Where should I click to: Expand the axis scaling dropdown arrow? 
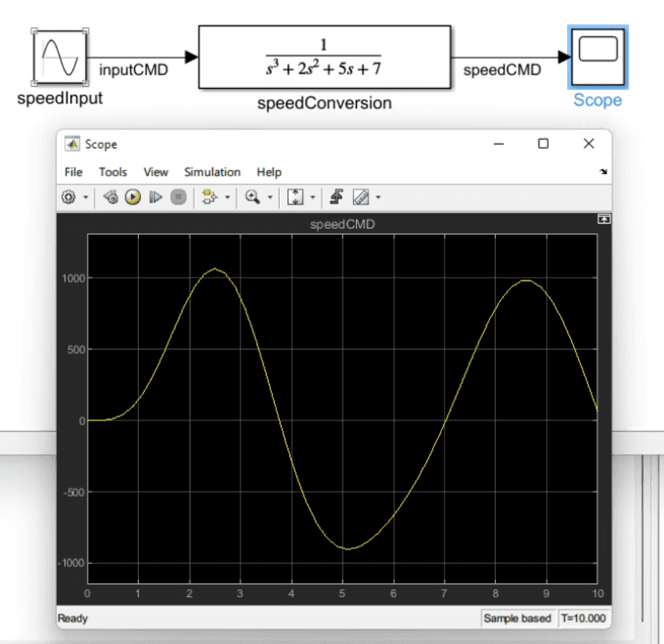click(x=313, y=197)
